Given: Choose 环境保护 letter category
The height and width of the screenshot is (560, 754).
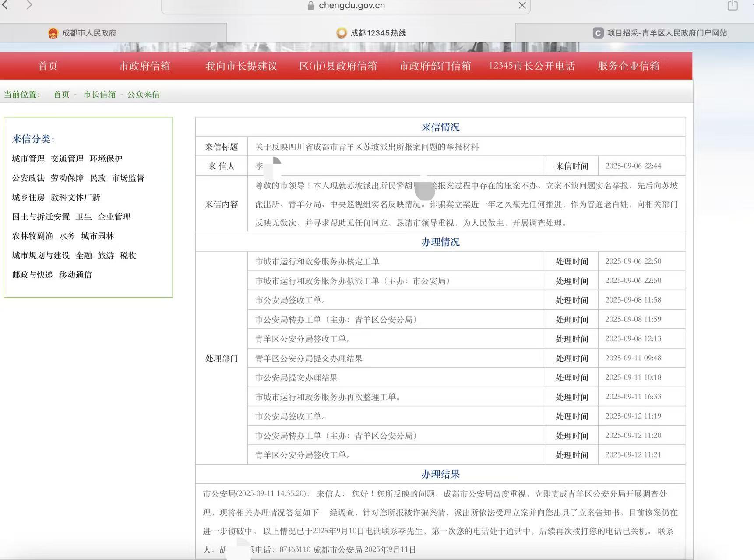Looking at the screenshot, I should (x=106, y=159).
